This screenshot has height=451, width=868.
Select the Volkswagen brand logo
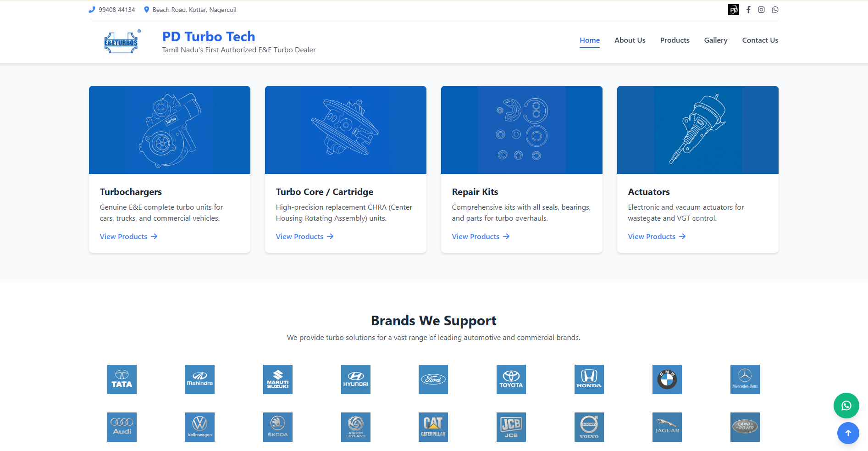(200, 427)
